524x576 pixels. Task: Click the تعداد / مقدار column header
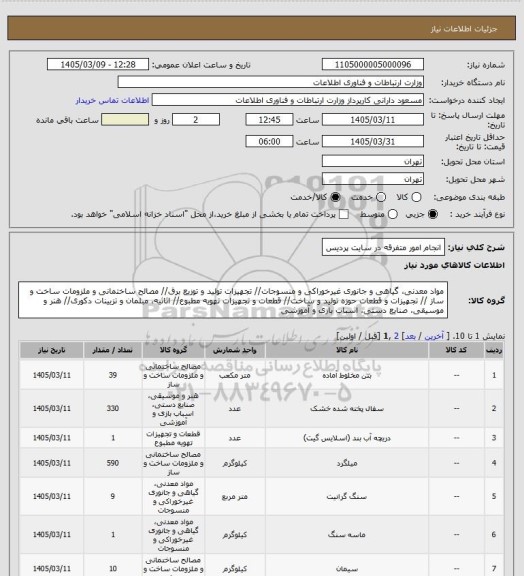click(112, 350)
